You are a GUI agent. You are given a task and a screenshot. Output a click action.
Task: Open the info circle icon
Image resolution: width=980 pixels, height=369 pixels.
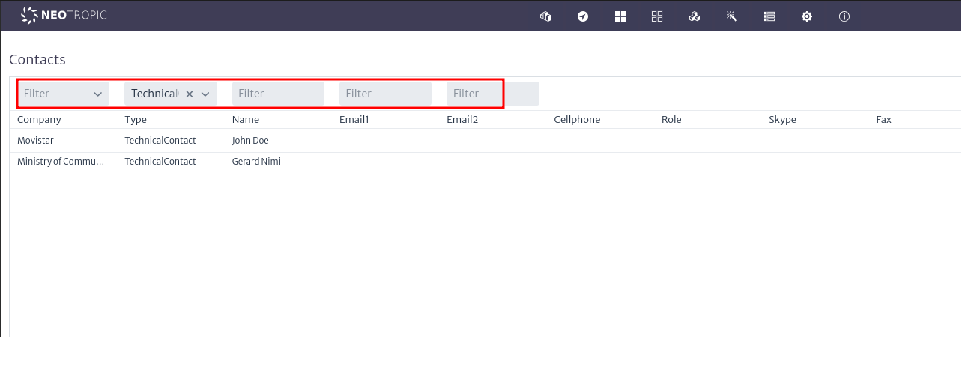(844, 16)
